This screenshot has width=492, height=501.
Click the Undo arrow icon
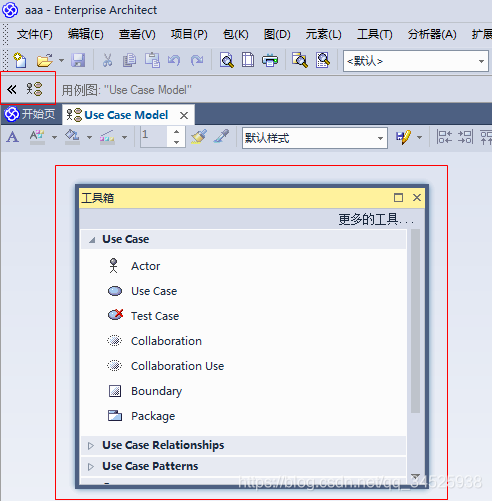[174, 61]
